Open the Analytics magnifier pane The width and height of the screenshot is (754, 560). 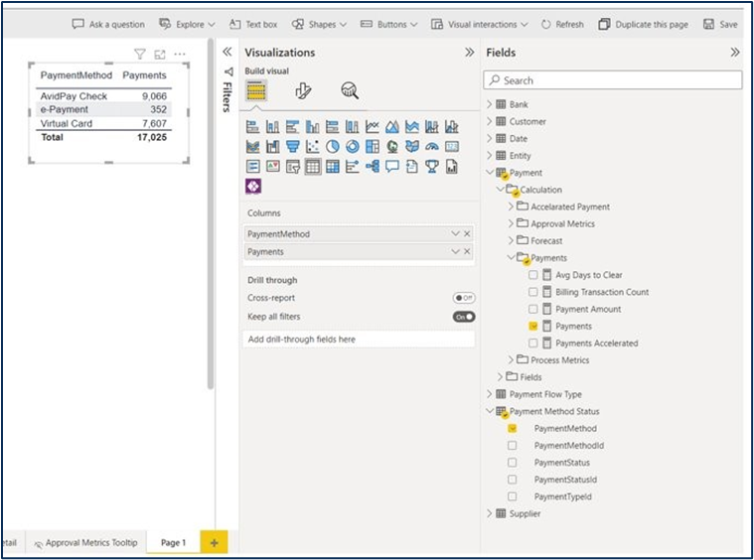[350, 90]
